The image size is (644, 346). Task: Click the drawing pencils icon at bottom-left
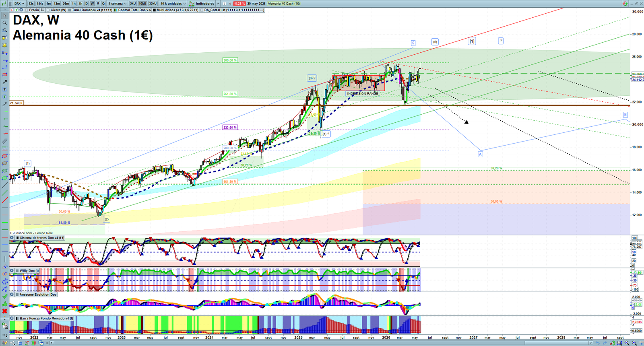click(4, 343)
